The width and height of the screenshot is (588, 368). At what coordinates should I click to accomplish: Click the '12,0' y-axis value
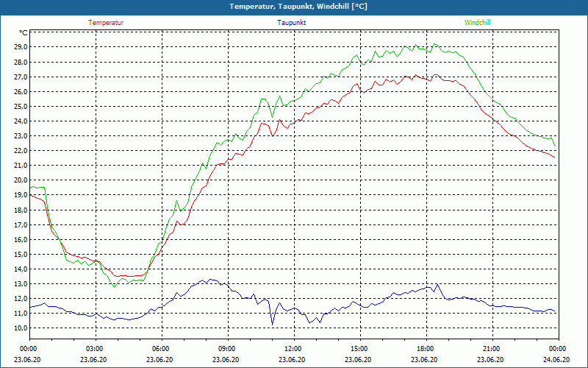(x=21, y=299)
